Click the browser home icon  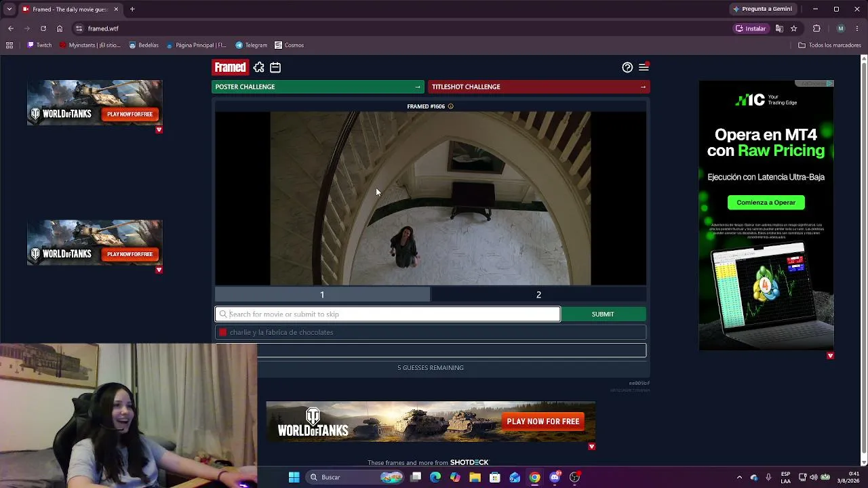pos(60,28)
